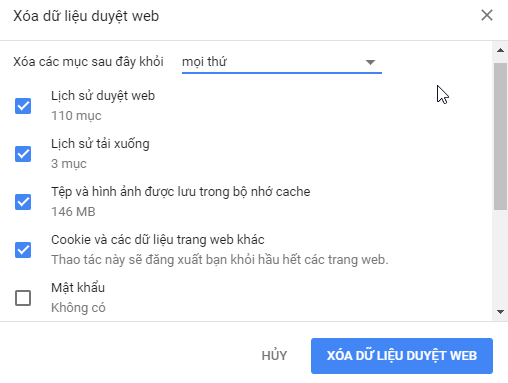Uncheck Cookie và các dữ liệu trang web
508x383 pixels.
click(x=23, y=250)
